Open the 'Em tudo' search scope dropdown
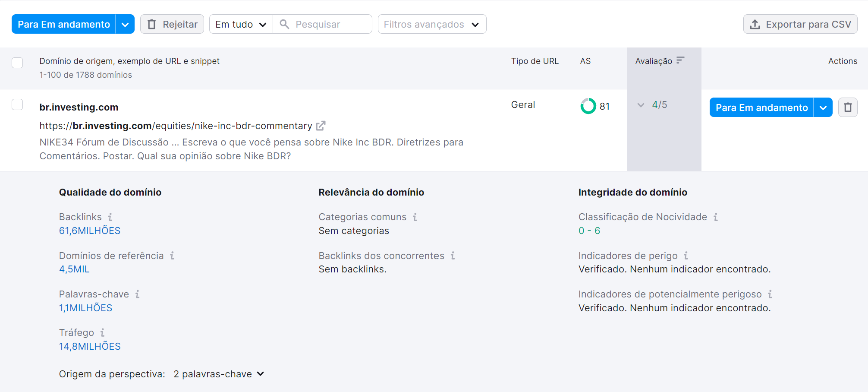The image size is (868, 392). 241,24
